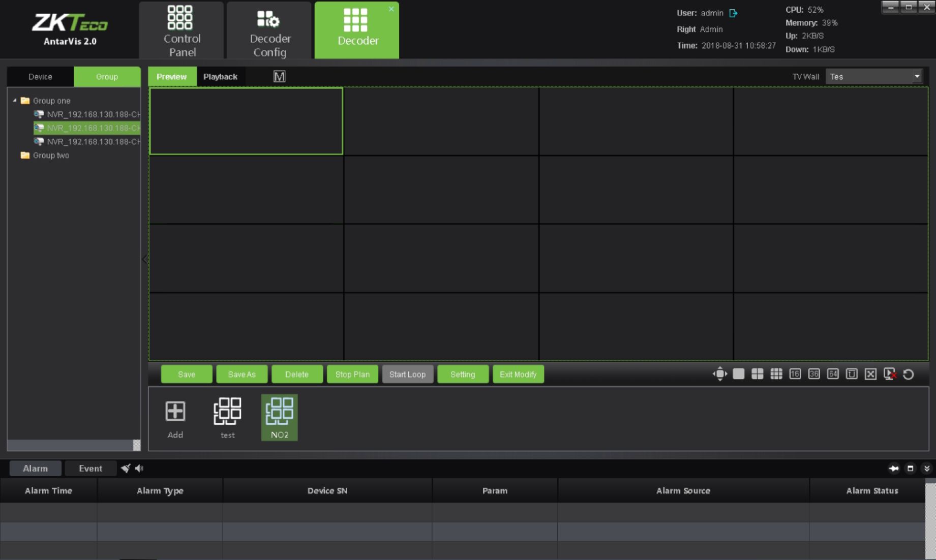Toggle the alarm sound speaker icon
The image size is (936, 560).
[139, 468]
